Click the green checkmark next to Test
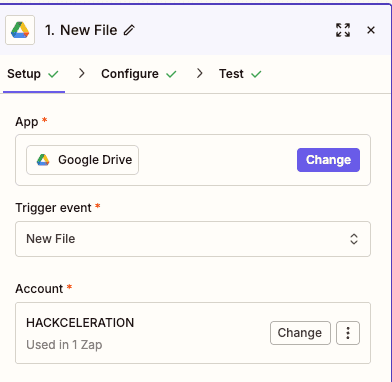 click(256, 74)
